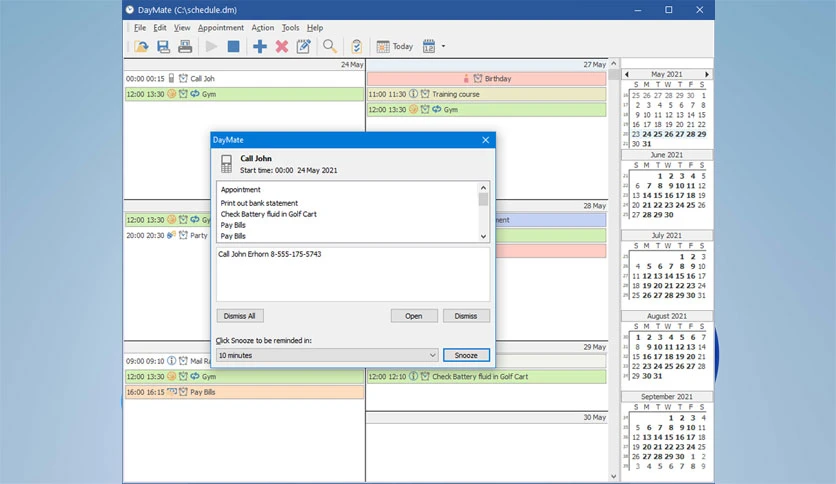This screenshot has width=836, height=484.
Task: Select 17 in the June 2021 calendar
Action: 680,196
